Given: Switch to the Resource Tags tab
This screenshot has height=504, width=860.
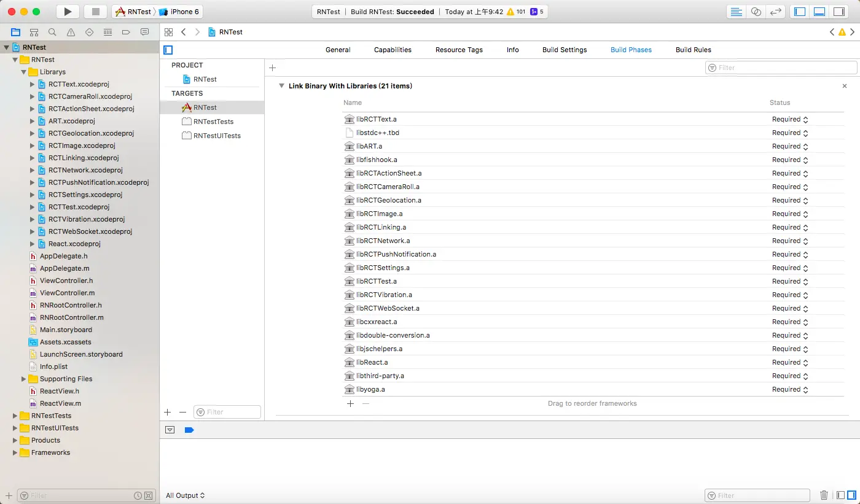Looking at the screenshot, I should pyautogui.click(x=459, y=50).
